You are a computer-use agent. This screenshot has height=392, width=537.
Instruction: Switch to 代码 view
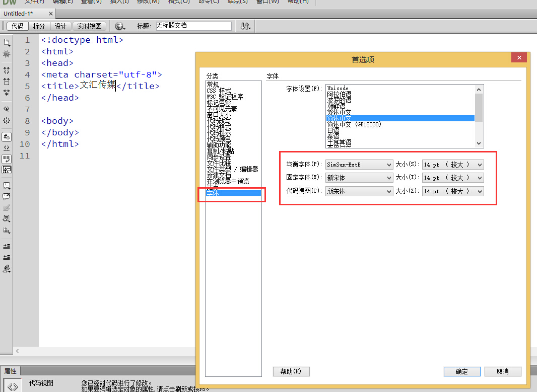tap(18, 26)
